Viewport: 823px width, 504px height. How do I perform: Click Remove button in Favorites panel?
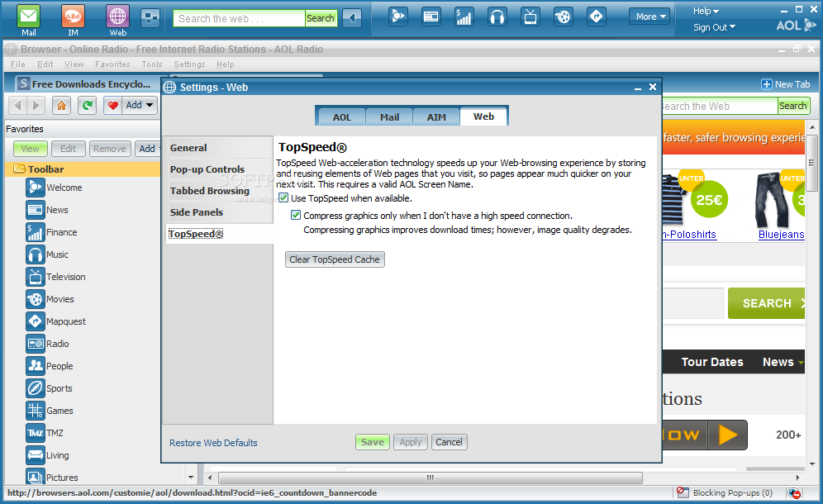[x=110, y=149]
